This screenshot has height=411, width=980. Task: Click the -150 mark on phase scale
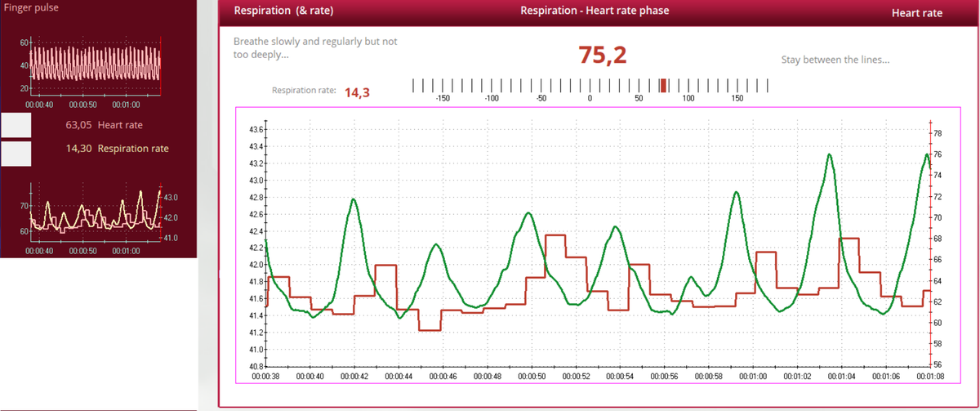443,98
